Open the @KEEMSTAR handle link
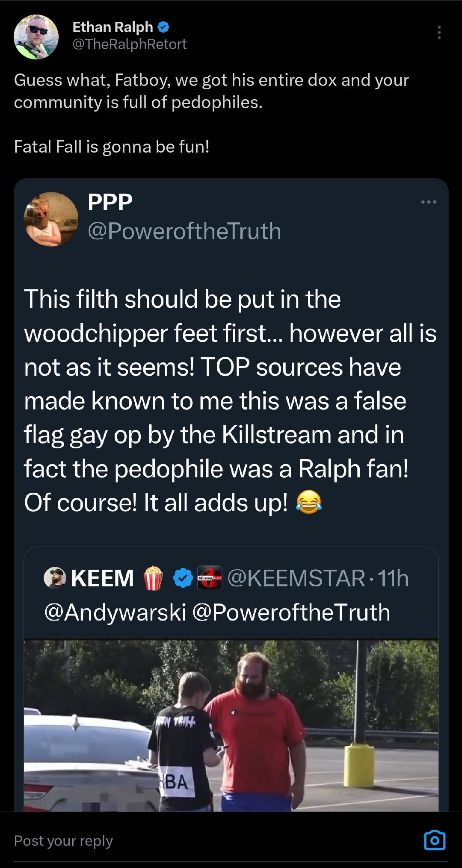 click(x=296, y=578)
